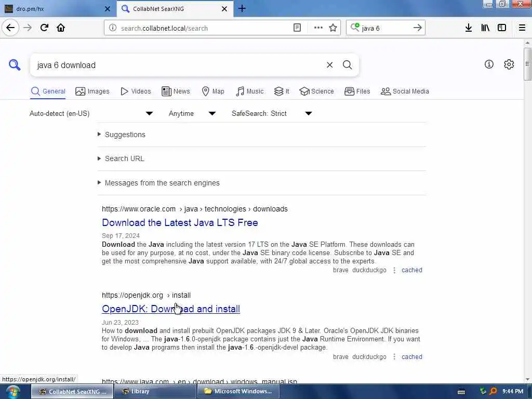
Task: Focus the 'java 6' browser search box
Action: point(385,28)
